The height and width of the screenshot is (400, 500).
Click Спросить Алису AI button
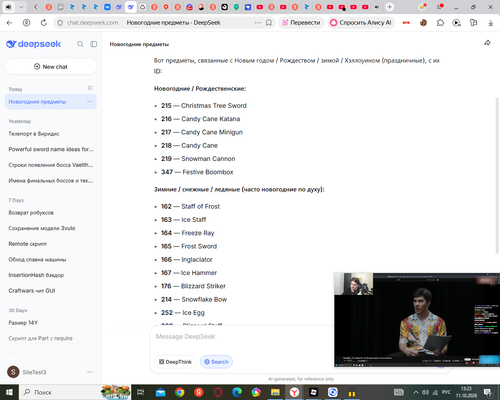[361, 23]
